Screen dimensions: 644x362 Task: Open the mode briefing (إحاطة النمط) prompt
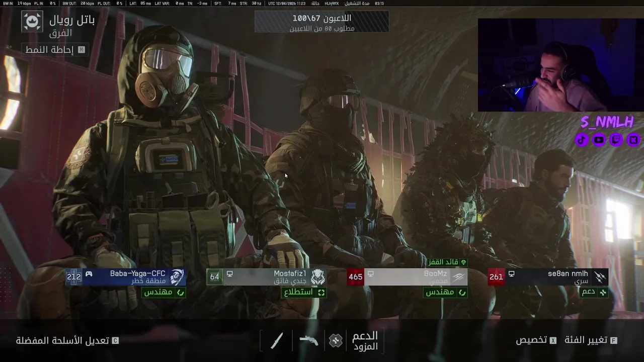click(55, 50)
